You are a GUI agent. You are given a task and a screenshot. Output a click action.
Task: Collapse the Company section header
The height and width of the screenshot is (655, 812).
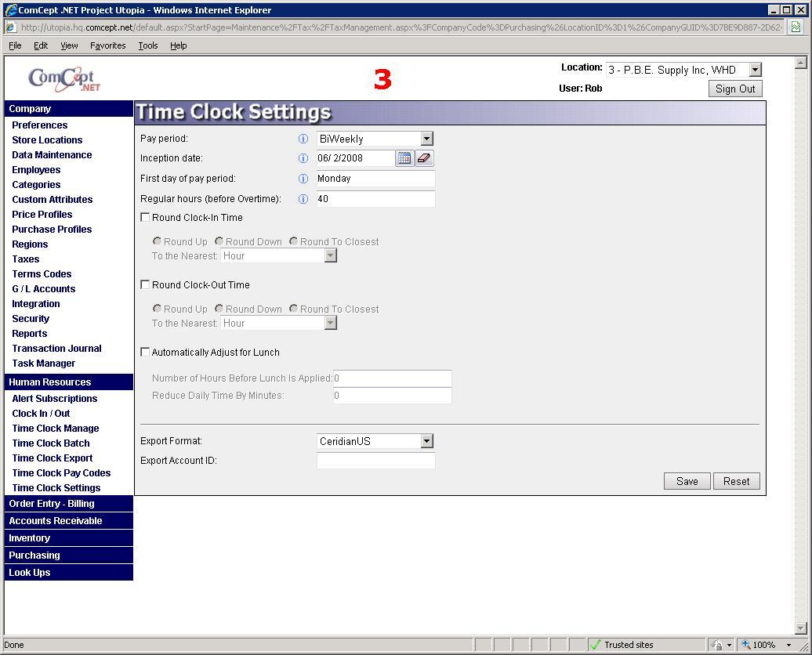tap(69, 109)
